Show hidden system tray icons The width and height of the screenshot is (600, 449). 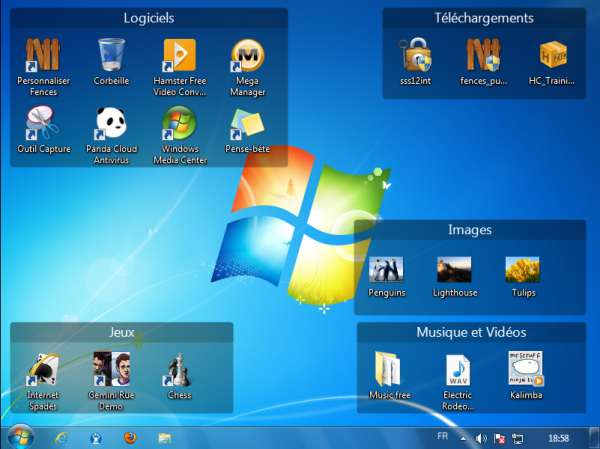464,438
